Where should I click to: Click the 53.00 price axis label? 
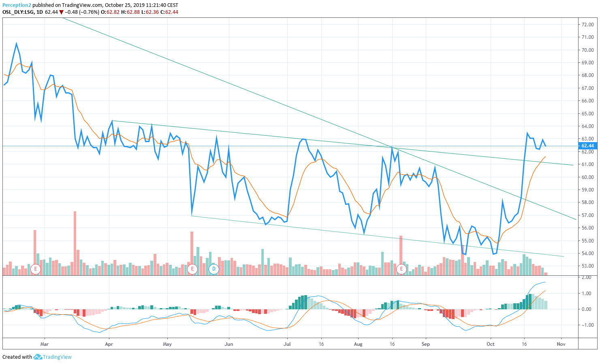click(587, 266)
